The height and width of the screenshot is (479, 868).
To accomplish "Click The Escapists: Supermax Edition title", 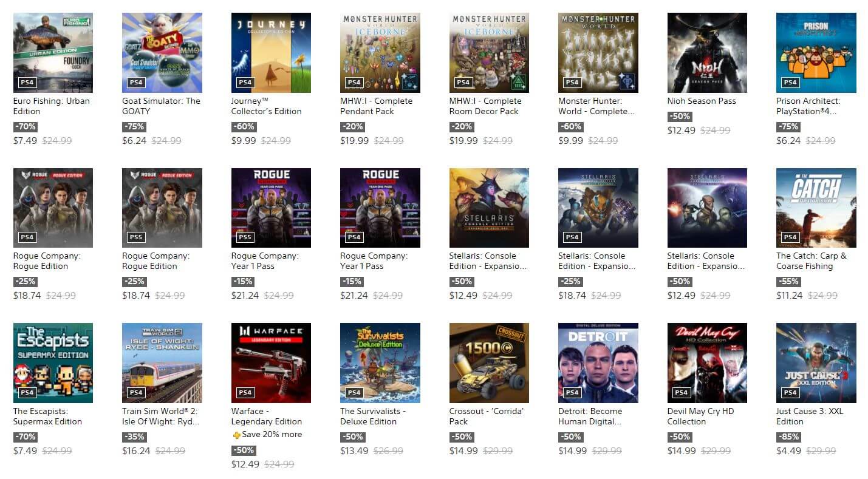I will [x=49, y=416].
